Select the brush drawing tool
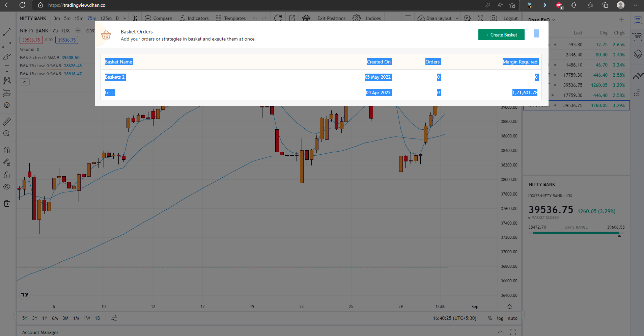Image resolution: width=644 pixels, height=336 pixels. [x=7, y=56]
